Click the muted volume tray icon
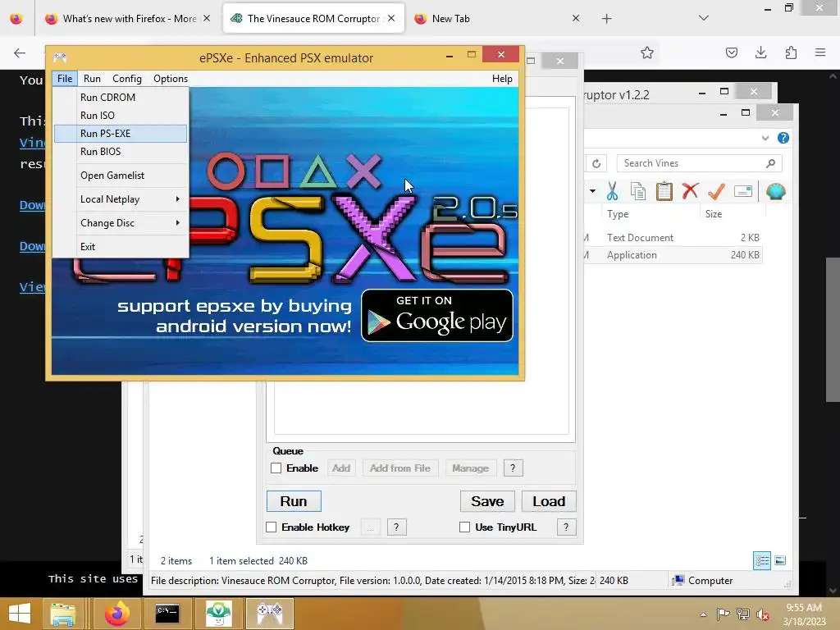Screen dimensions: 840x630 click(x=762, y=614)
